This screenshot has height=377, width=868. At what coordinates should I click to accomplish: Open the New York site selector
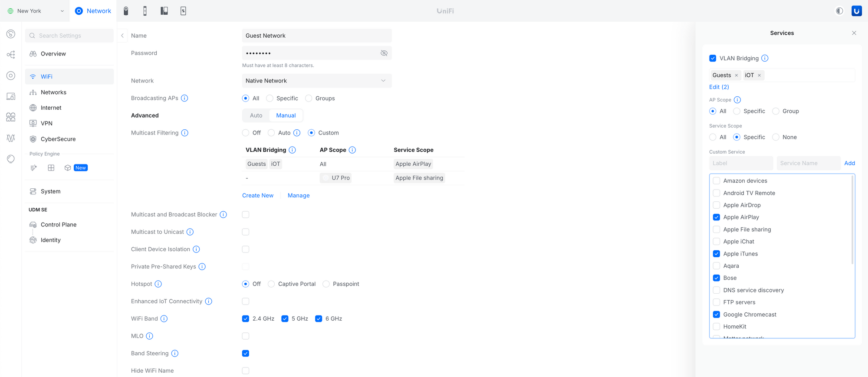[x=36, y=11]
